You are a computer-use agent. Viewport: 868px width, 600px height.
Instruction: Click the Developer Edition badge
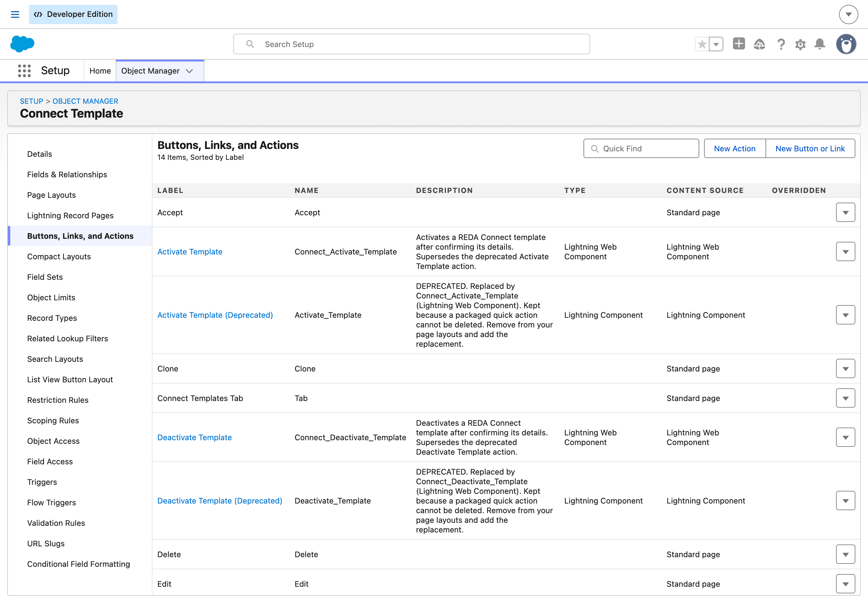(x=73, y=14)
